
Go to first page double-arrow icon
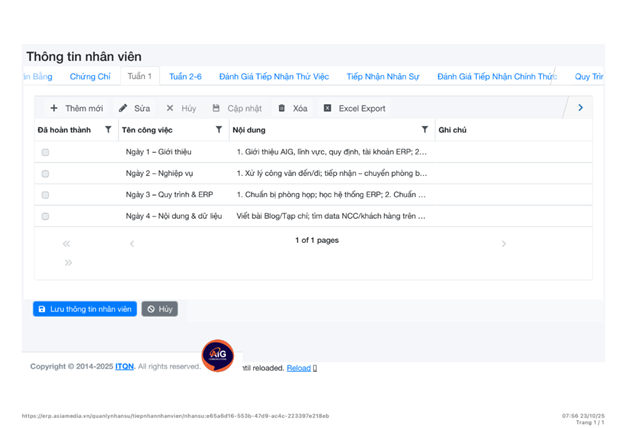click(67, 243)
